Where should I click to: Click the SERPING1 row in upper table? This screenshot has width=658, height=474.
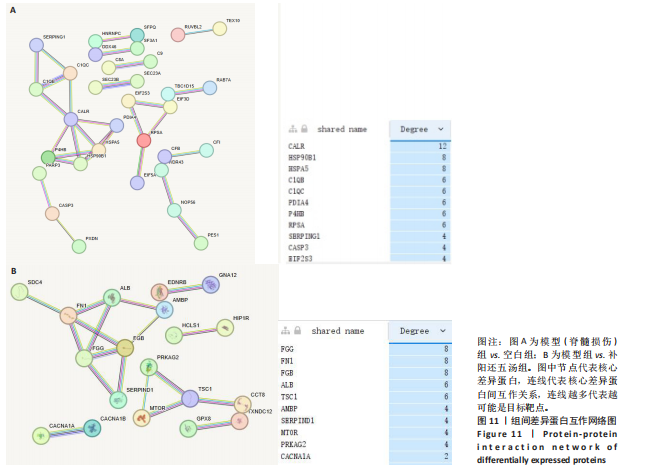point(303,234)
